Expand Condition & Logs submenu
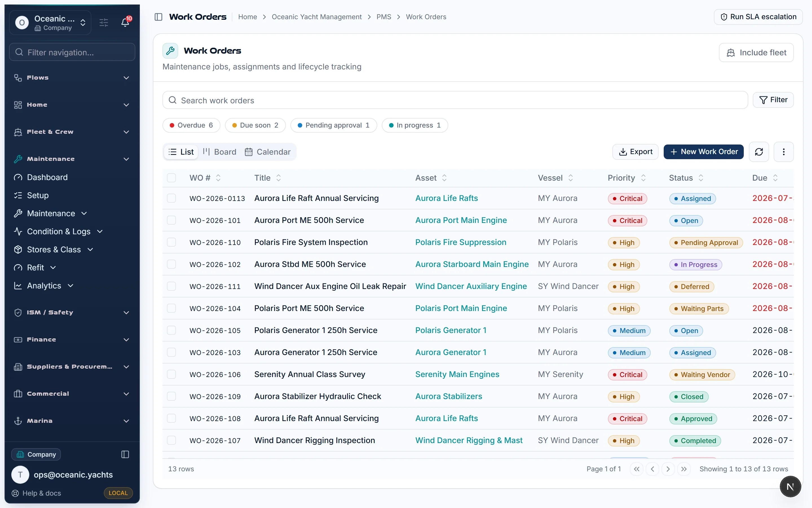This screenshot has height=508, width=812. [59, 231]
